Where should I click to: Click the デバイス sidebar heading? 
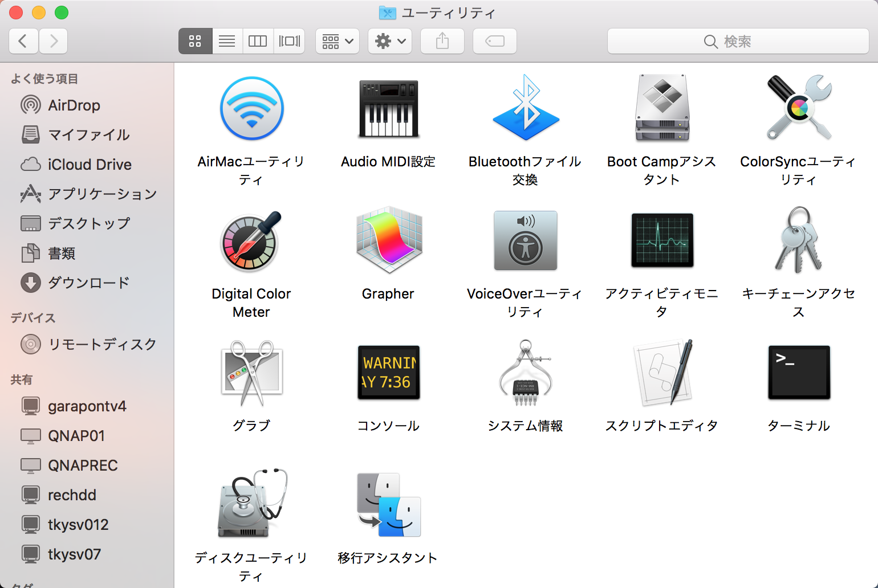33,318
